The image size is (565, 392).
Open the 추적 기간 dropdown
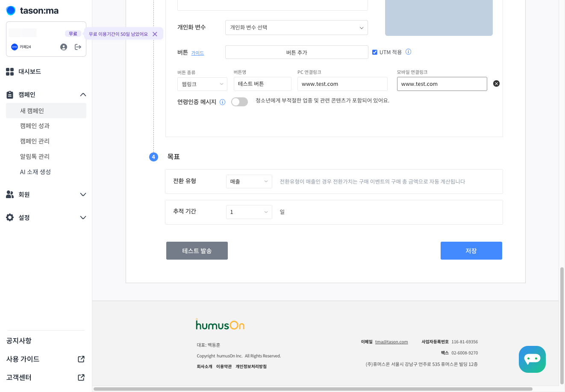click(x=249, y=212)
